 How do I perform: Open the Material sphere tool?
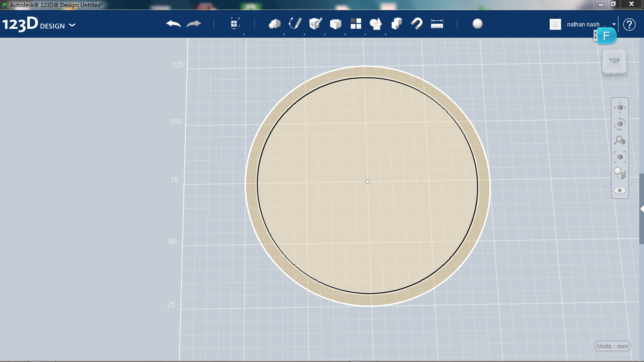[x=478, y=24]
